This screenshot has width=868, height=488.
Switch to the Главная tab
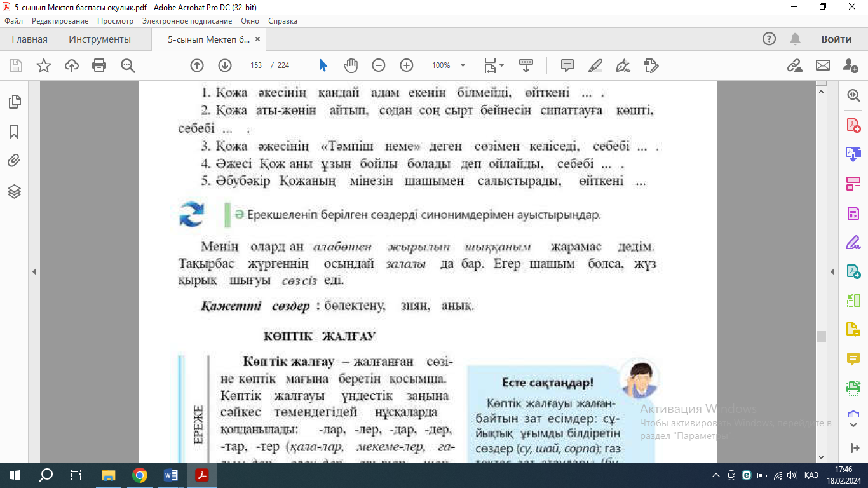coord(29,39)
